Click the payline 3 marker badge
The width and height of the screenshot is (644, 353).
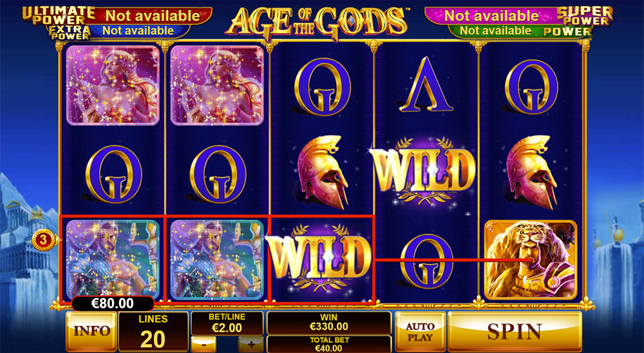43,239
